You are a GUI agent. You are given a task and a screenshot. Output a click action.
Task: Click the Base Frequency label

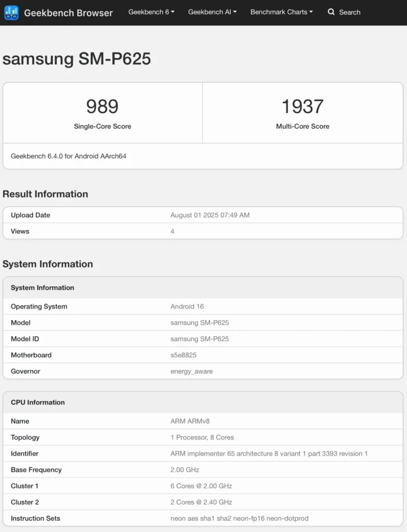coord(36,470)
